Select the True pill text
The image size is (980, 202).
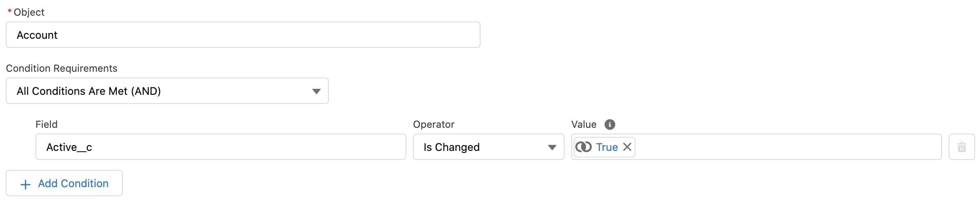(x=607, y=147)
